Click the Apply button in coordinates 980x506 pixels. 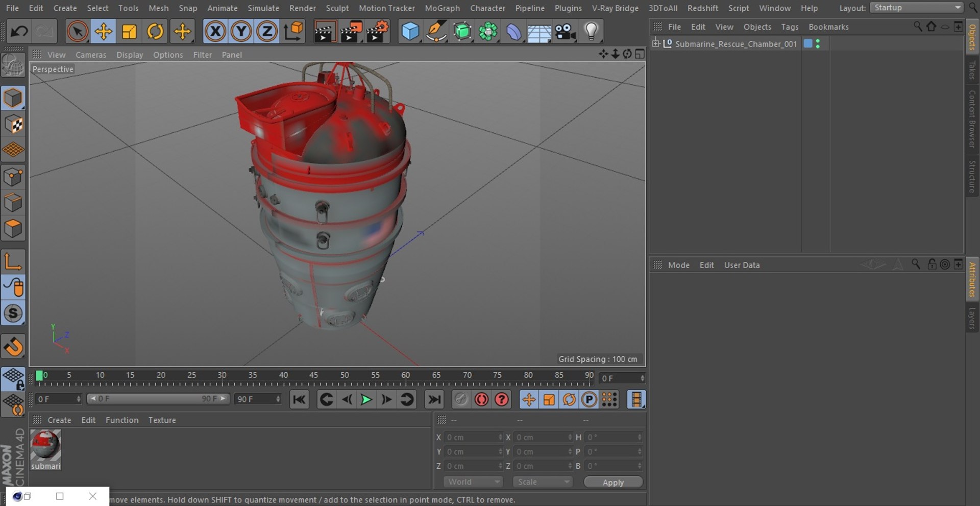(613, 483)
